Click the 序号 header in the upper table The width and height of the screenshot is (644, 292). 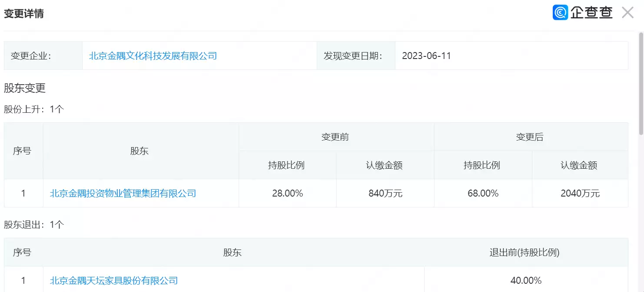(23, 151)
